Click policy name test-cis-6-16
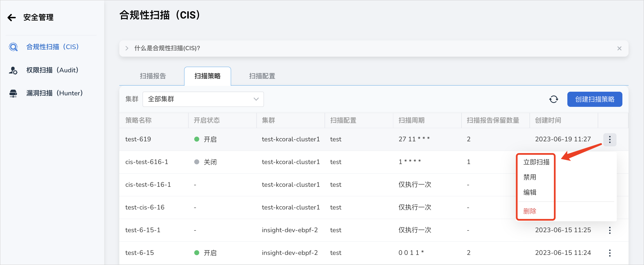 point(145,208)
